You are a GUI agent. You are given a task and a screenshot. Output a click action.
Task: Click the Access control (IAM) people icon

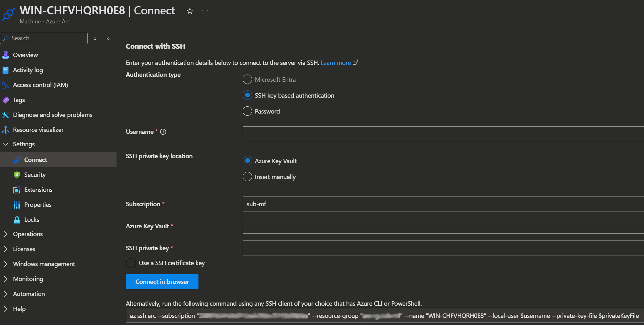point(6,85)
